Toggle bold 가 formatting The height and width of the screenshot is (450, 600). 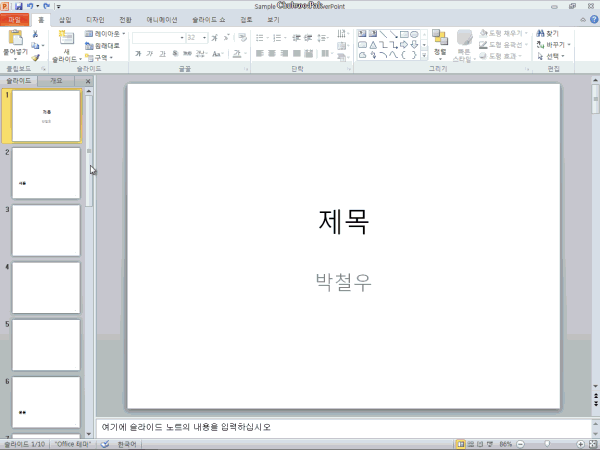tap(138, 54)
